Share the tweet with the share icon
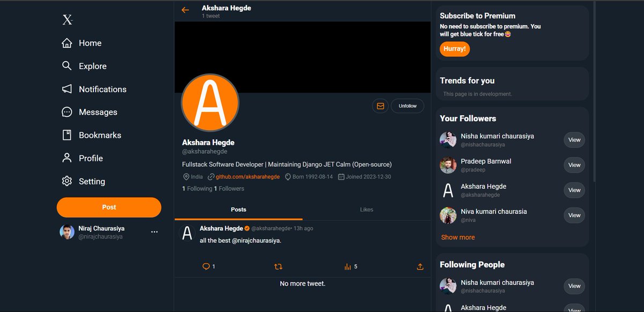 [420, 266]
